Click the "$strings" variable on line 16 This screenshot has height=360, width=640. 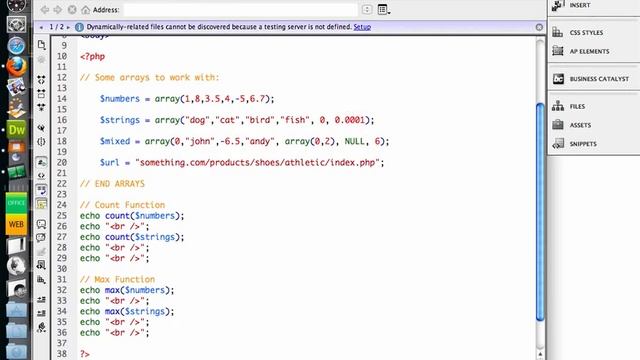point(120,120)
